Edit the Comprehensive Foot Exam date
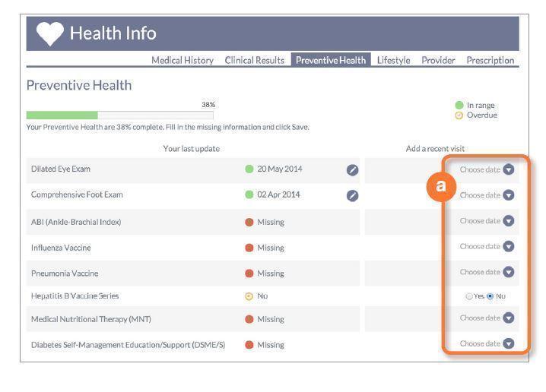Screen dimensions: 546x392 (352, 195)
